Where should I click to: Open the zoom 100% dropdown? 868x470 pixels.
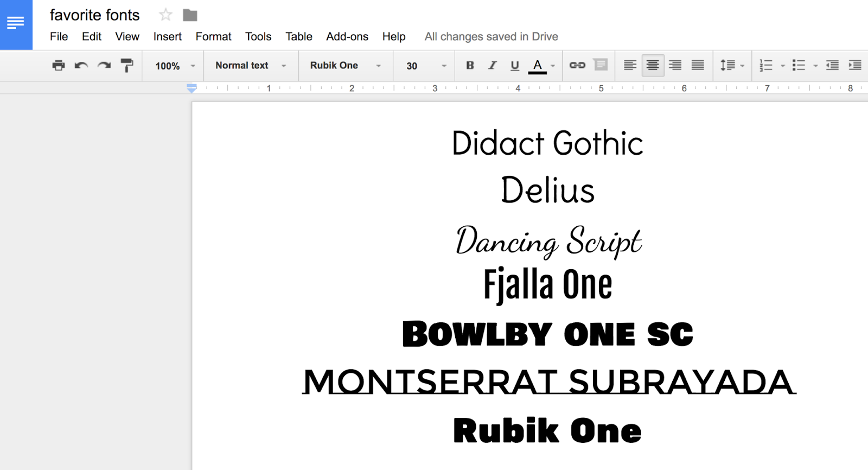tap(175, 66)
